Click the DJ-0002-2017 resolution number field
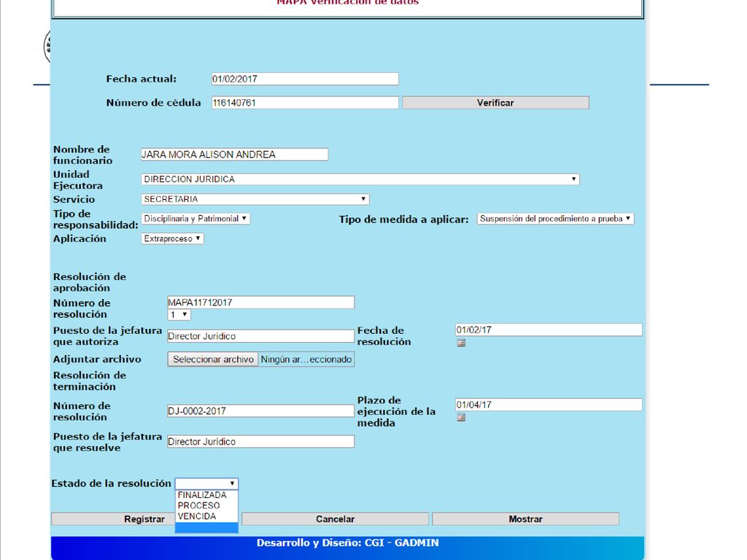 coord(260,411)
